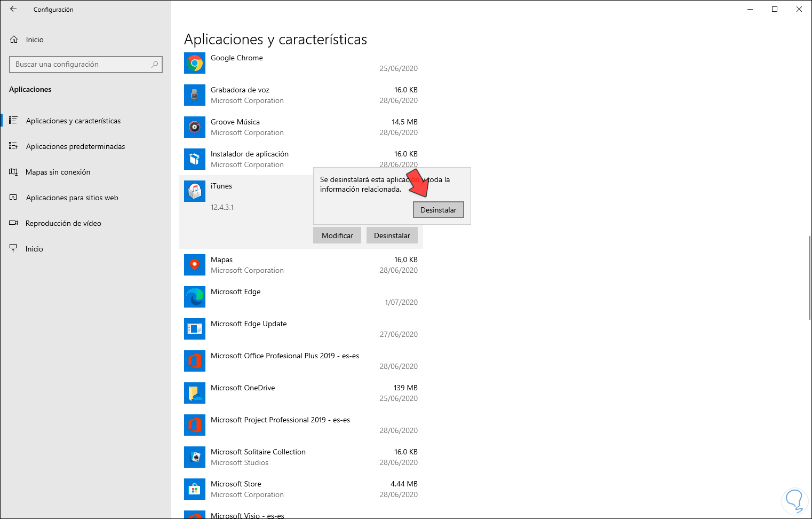Go to Reproducción de vídeo settings

click(x=85, y=223)
